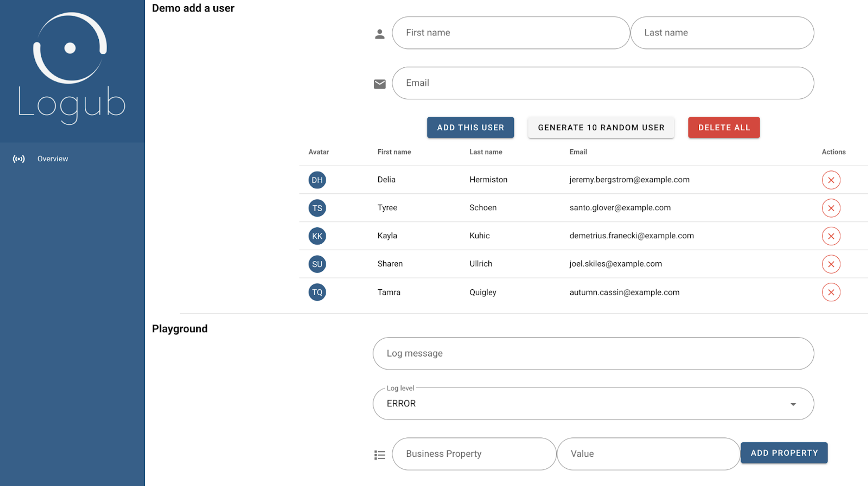Remove Tamra Quigley with the X icon
868x486 pixels.
[x=831, y=292]
